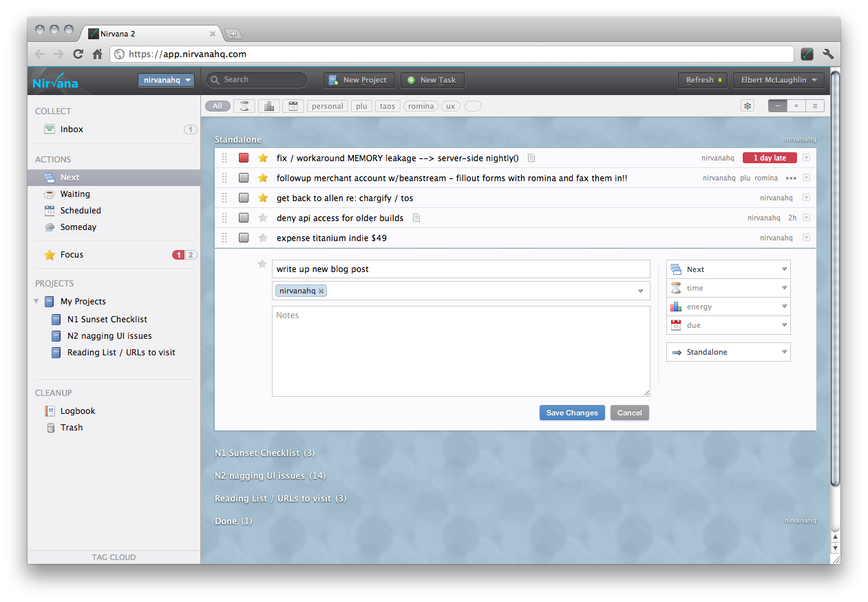Open the TAG CLOUD panel
868x602 pixels.
pos(114,557)
